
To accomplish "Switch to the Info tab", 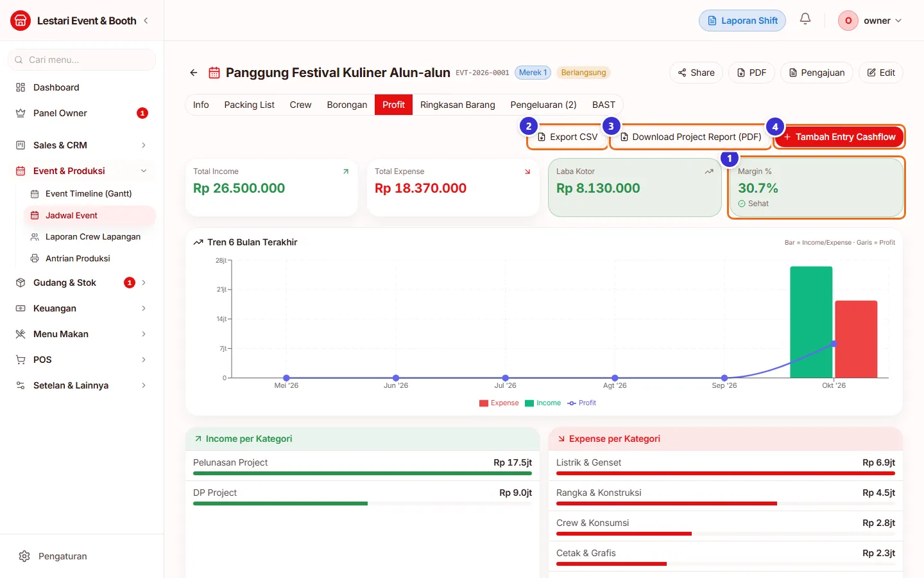I will (201, 105).
